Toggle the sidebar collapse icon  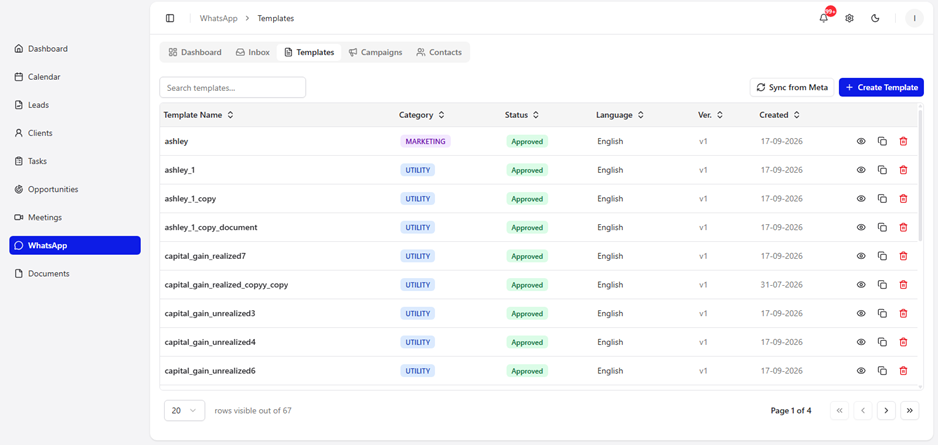[170, 19]
